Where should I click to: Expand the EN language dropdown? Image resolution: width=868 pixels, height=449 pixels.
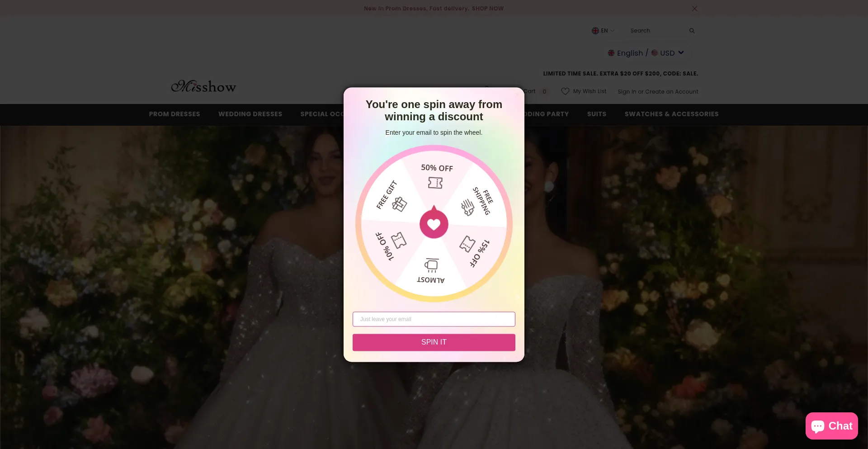(603, 31)
